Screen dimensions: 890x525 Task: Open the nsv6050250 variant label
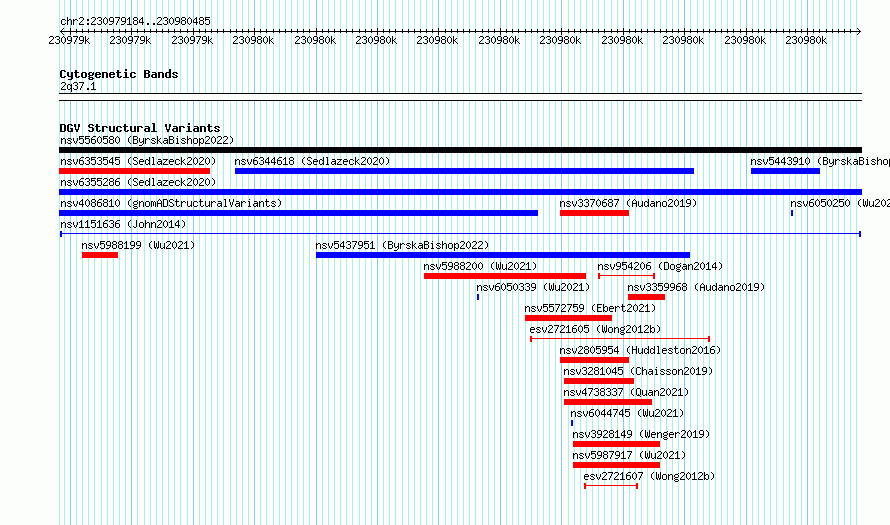(840, 203)
